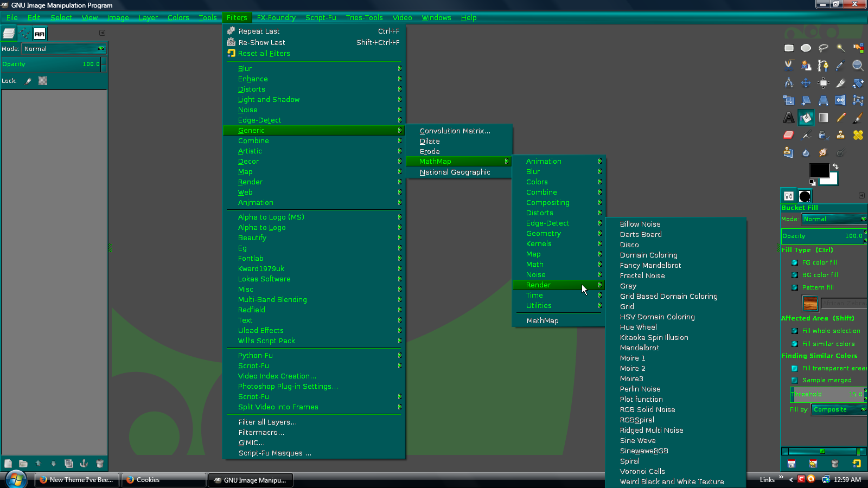The height and width of the screenshot is (488, 868).
Task: Click Reset all Filters
Action: click(x=314, y=54)
